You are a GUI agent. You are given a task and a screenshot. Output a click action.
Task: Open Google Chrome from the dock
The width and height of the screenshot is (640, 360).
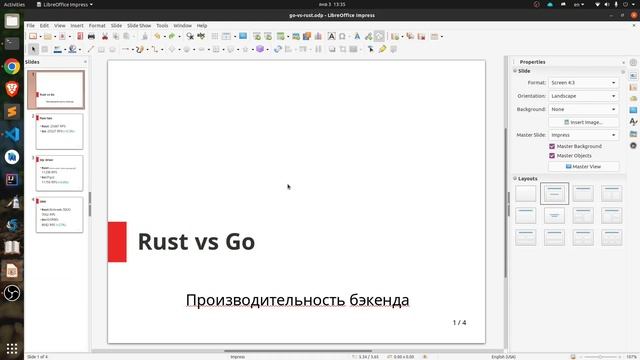(12, 67)
